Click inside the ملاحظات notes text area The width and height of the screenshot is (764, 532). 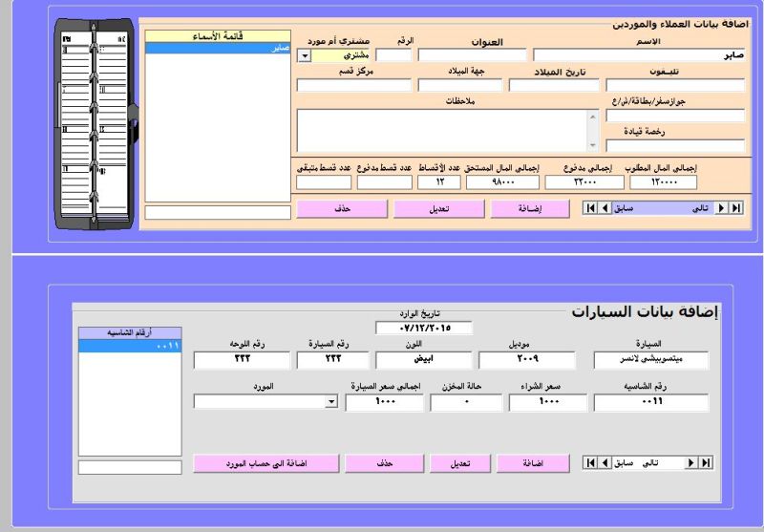[x=442, y=131]
